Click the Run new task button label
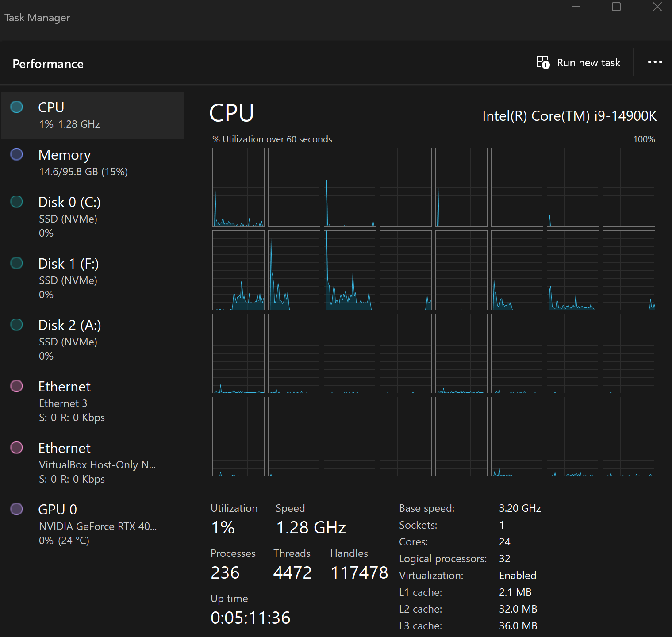 pyautogui.click(x=588, y=63)
